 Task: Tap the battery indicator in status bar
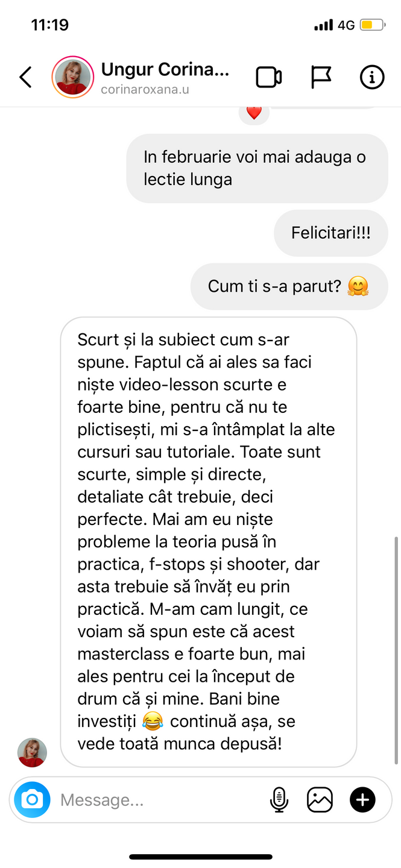click(373, 25)
